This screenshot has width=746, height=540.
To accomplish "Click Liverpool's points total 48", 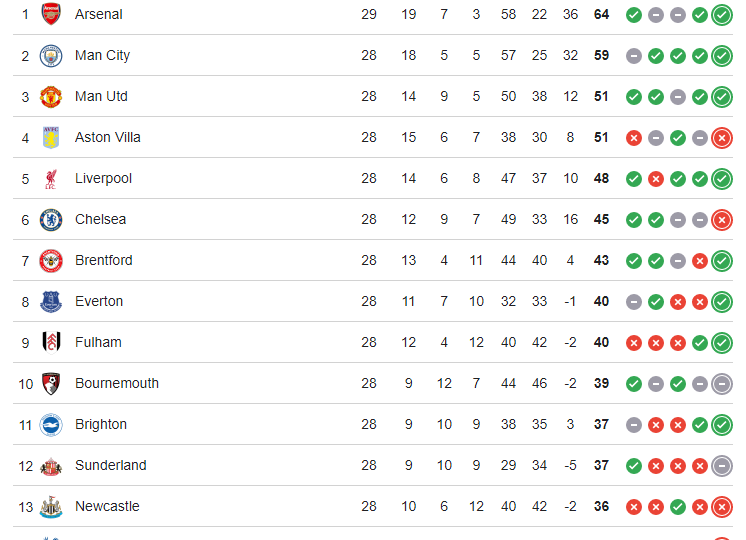I will tap(601, 178).
